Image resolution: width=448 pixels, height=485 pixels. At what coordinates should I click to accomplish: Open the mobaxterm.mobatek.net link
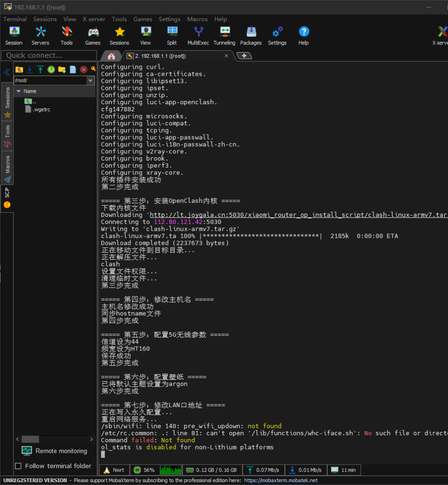pos(281,480)
